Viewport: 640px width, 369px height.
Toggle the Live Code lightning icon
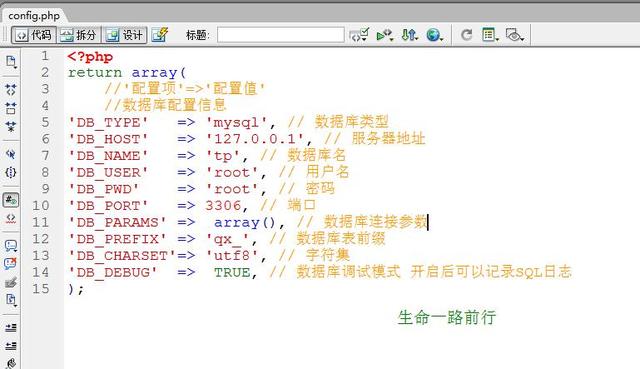coord(160,35)
